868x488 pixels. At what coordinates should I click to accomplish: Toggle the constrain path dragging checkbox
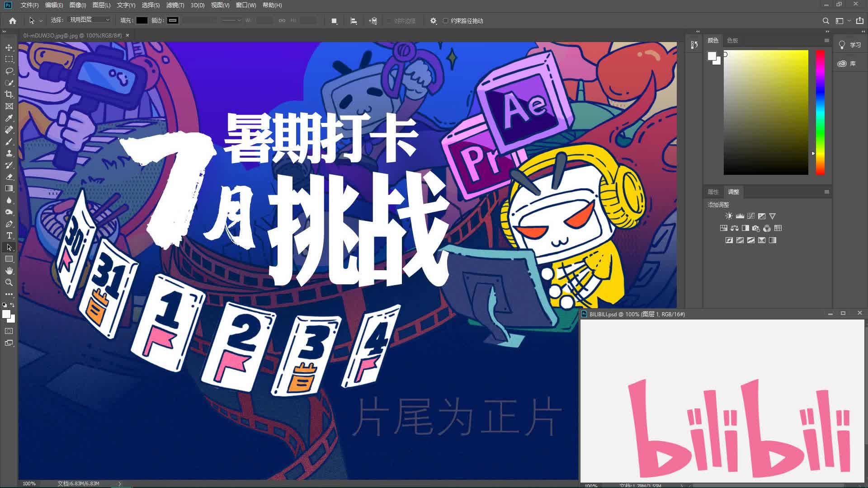point(446,21)
